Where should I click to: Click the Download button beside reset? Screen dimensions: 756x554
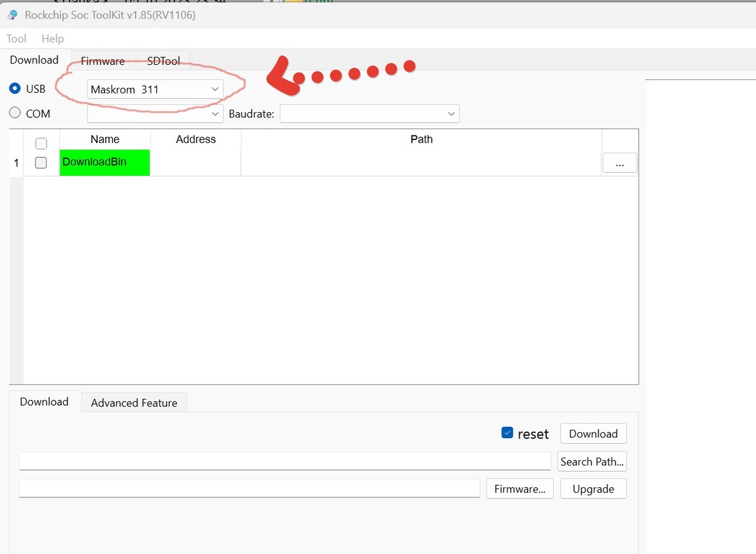click(593, 434)
